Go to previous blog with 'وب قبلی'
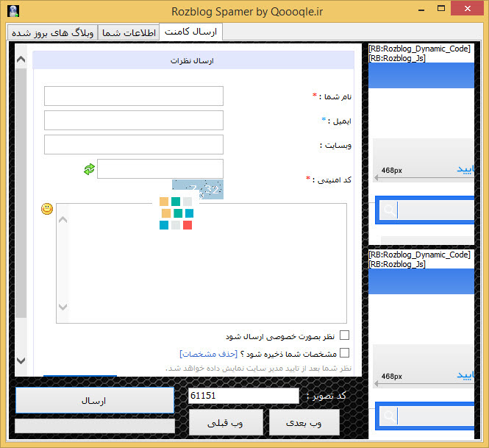The height and width of the screenshot is (448, 489). (x=226, y=423)
